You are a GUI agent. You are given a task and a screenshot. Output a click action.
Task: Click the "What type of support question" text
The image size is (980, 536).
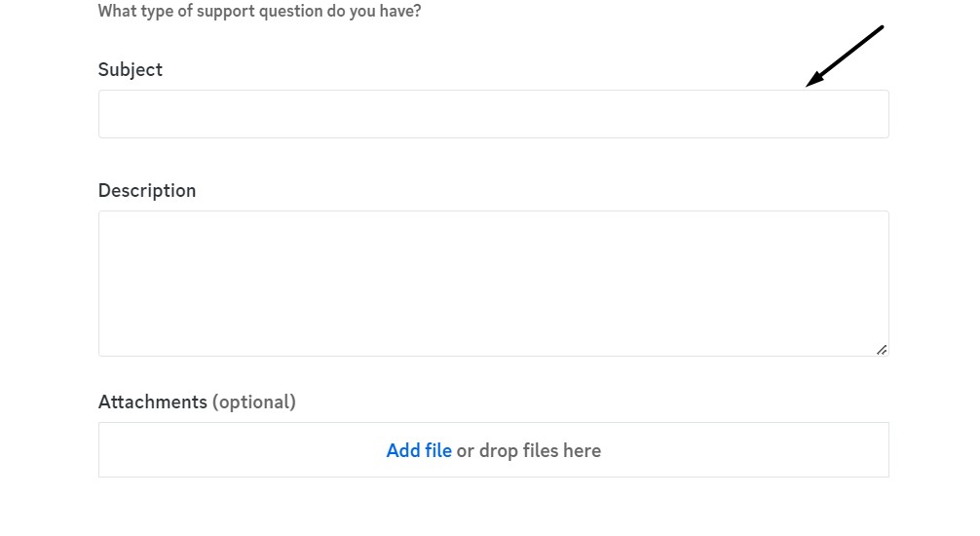(x=259, y=13)
